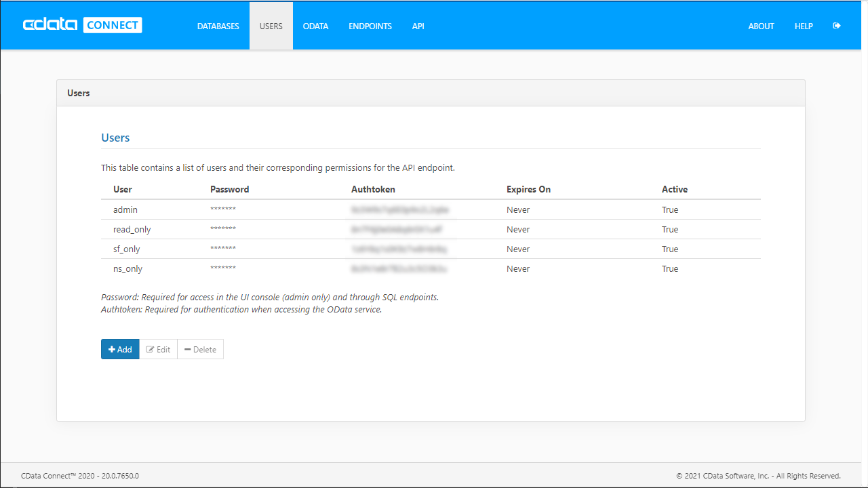
Task: Click the logout icon in the header
Action: pyautogui.click(x=837, y=26)
